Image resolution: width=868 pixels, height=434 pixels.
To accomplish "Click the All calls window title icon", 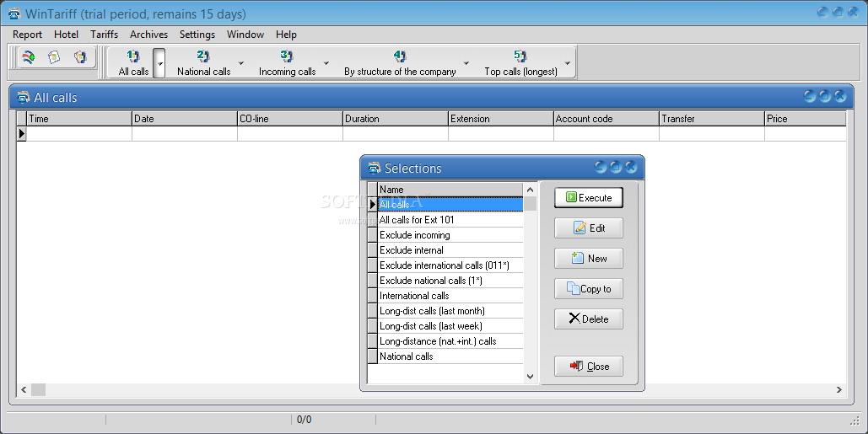I will [x=24, y=97].
